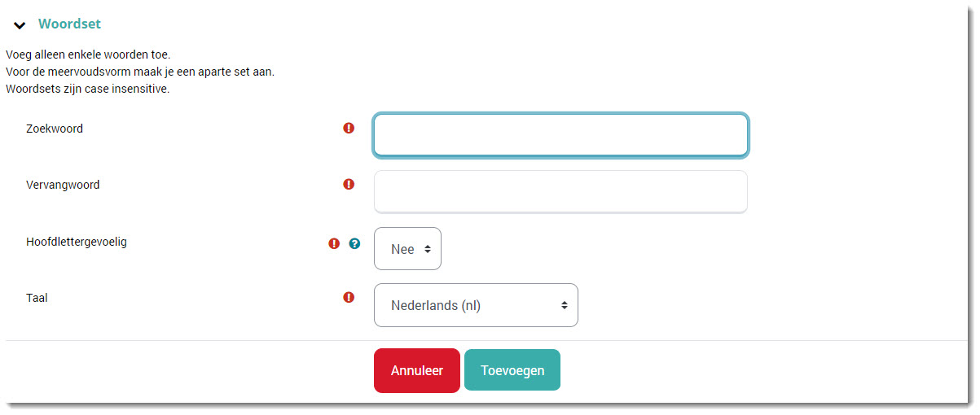
Task: Open the Hoofdlettergevoelig dropdown showing Nee
Action: point(407,249)
